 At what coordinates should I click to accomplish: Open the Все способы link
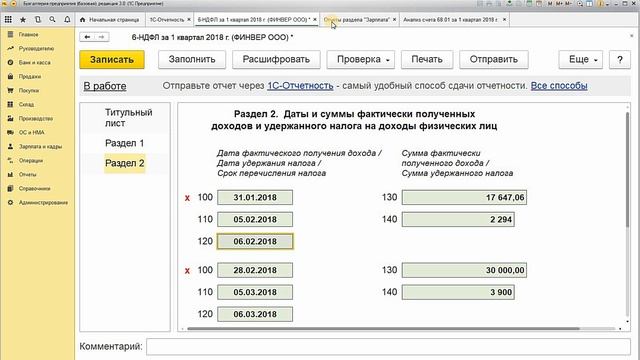pos(559,86)
